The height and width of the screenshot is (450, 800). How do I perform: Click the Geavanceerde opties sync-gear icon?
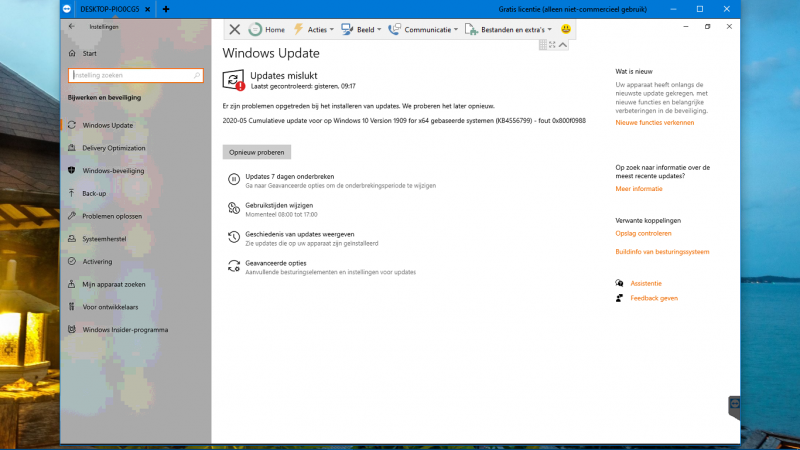(x=233, y=266)
